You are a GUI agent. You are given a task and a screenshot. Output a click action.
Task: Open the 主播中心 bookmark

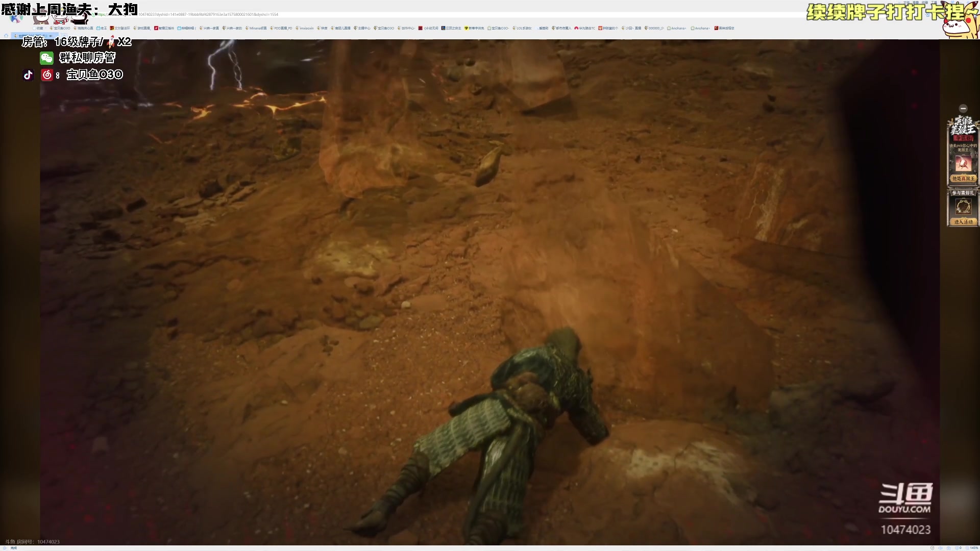[x=362, y=28]
